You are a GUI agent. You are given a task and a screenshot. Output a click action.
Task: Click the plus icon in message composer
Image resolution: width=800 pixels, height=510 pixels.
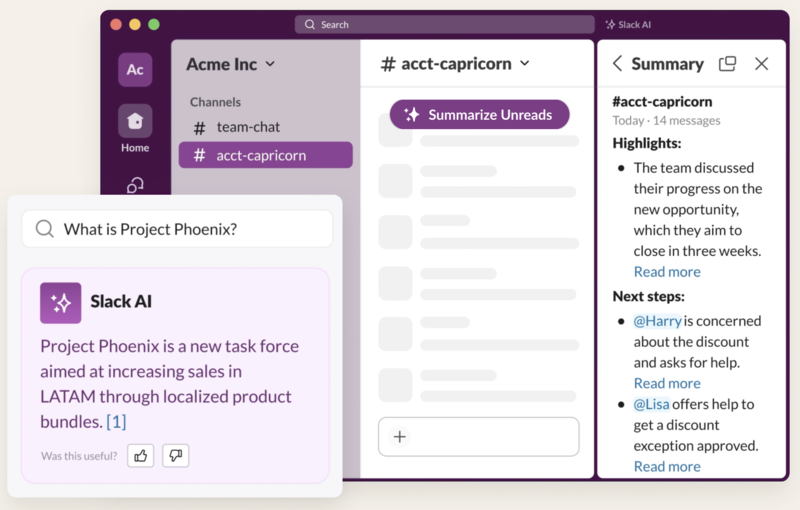pos(400,437)
